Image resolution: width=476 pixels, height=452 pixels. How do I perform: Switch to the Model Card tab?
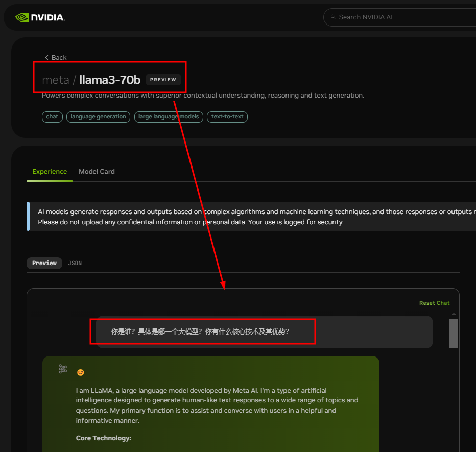(x=97, y=172)
